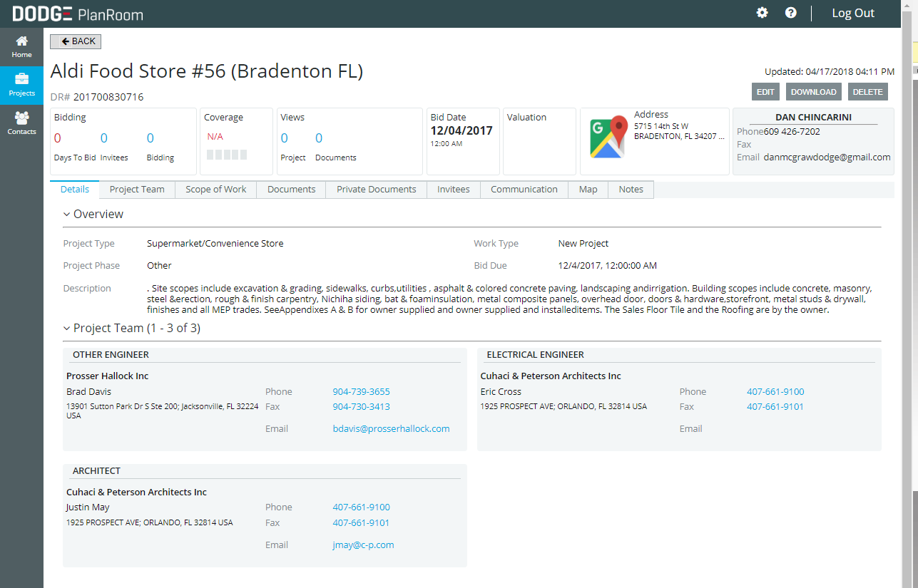Click the 407-661-9100 phone link for Eric Cross
This screenshot has height=588, width=918.
pyautogui.click(x=775, y=391)
